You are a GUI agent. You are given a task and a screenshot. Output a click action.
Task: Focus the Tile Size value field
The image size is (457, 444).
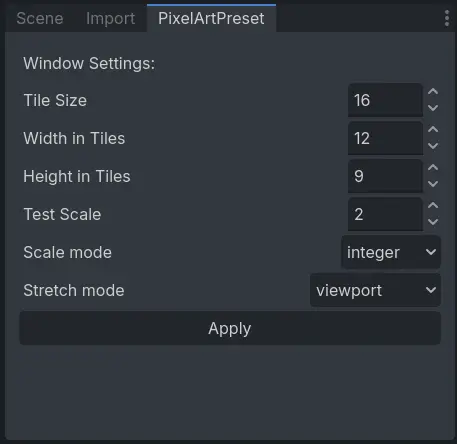pyautogui.click(x=385, y=100)
